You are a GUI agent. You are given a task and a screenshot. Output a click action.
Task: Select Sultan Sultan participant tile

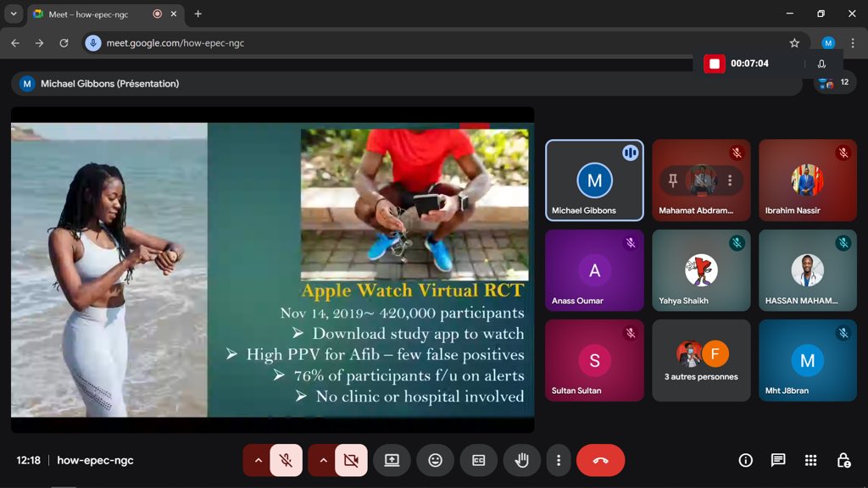tap(594, 360)
